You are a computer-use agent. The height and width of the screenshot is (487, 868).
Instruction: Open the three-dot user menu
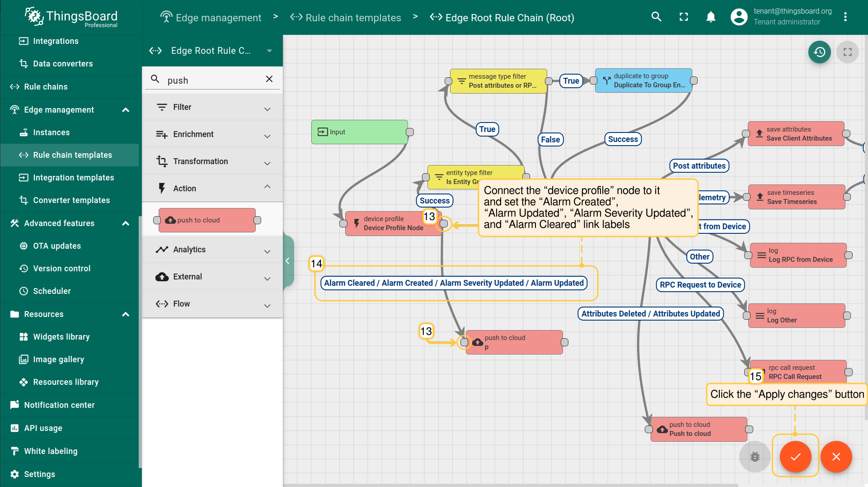click(845, 17)
